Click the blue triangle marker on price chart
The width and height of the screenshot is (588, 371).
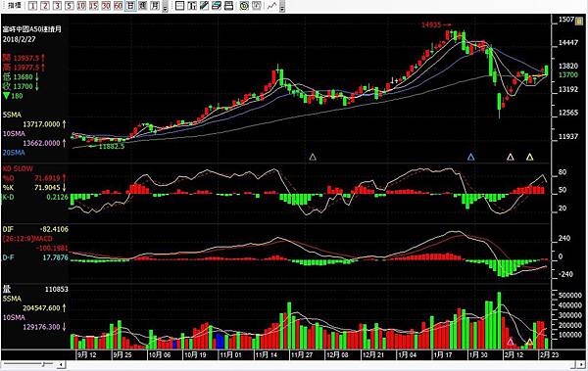click(x=471, y=157)
